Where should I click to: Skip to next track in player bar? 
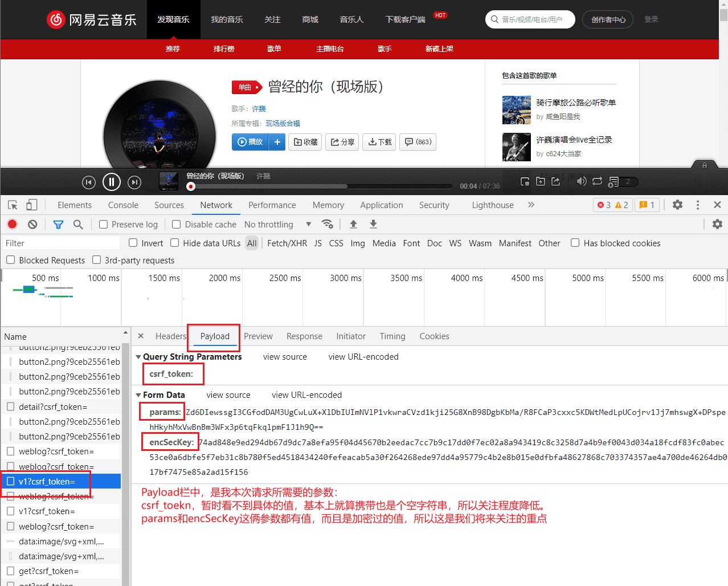tap(134, 182)
